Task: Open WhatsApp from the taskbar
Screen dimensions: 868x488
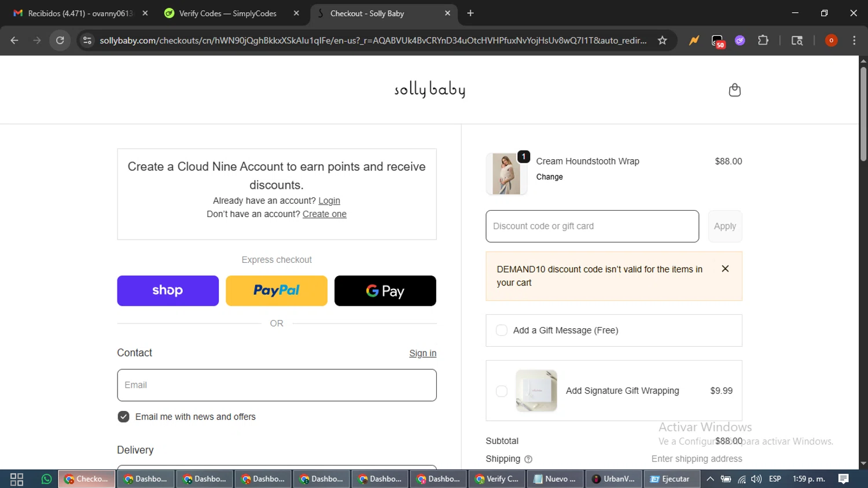Action: (46, 479)
